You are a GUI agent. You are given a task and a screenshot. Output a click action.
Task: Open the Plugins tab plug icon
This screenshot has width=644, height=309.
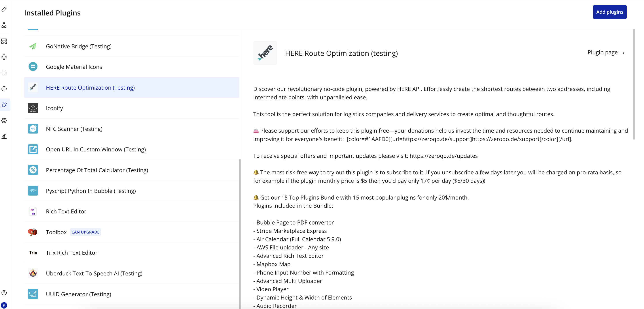click(4, 105)
